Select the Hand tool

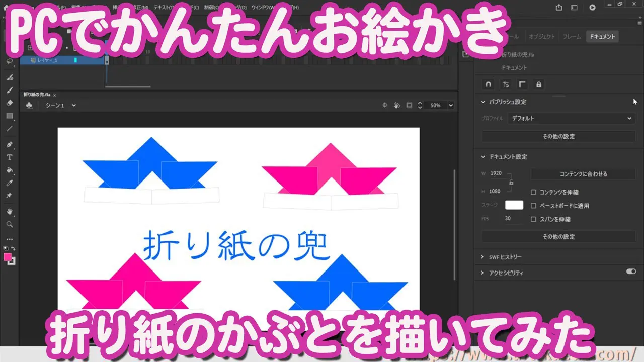(10, 211)
